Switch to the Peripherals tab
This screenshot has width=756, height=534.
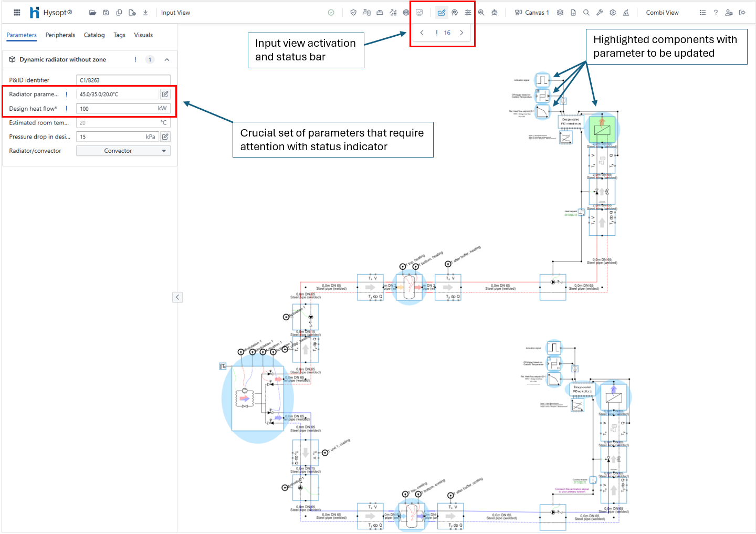[x=60, y=35]
